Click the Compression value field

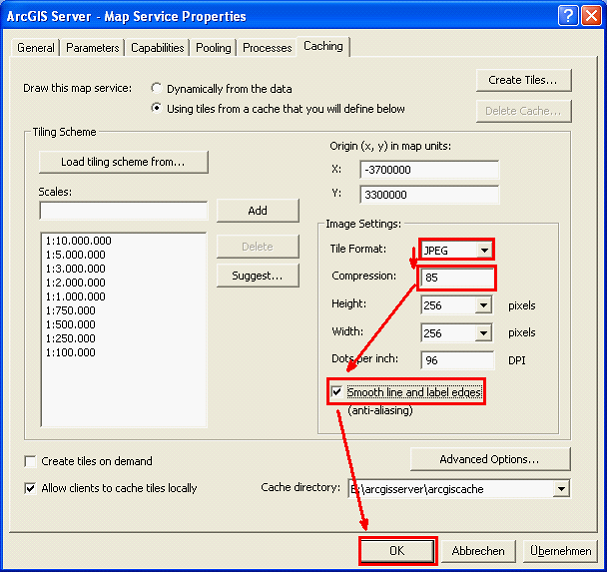pos(457,277)
